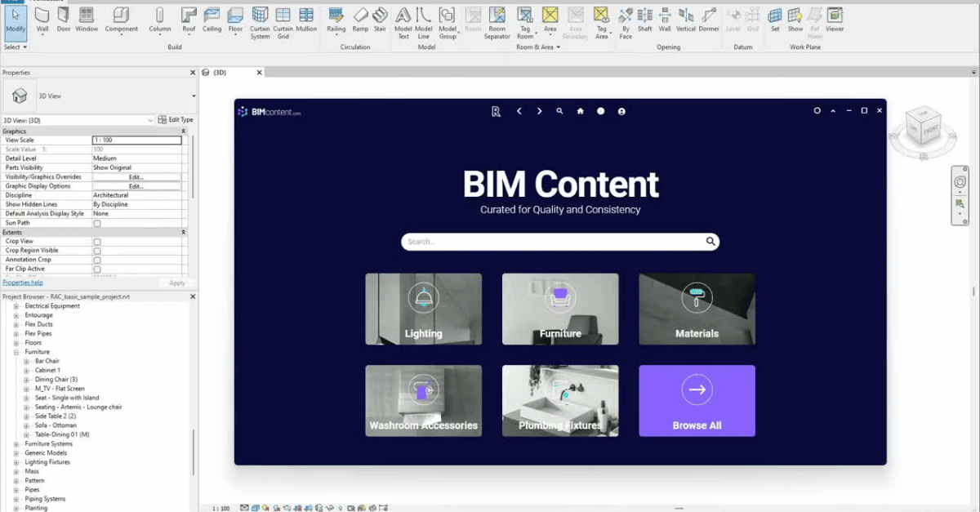
Task: Open the Plumbing Fixtures card
Action: pyautogui.click(x=560, y=401)
